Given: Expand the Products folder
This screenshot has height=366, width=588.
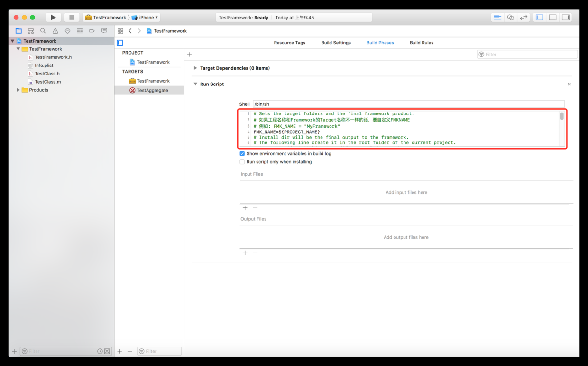Looking at the screenshot, I should (18, 90).
